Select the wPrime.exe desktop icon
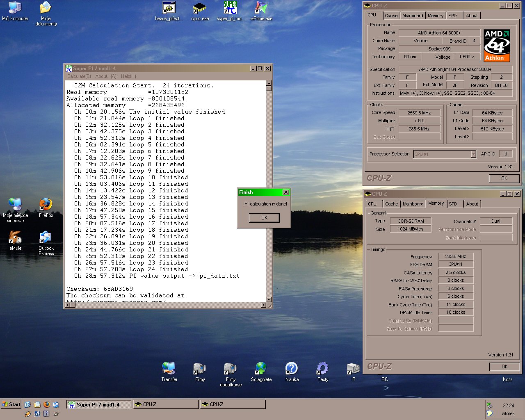 261,11
